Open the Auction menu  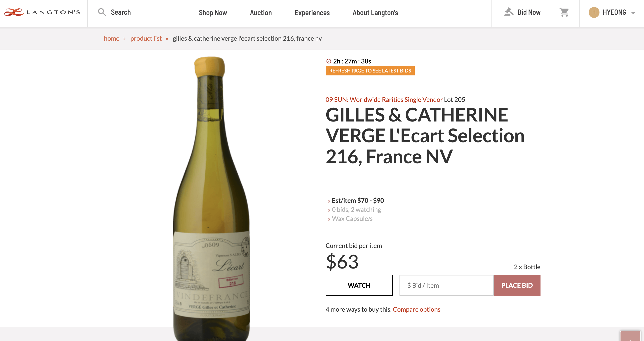point(261,12)
